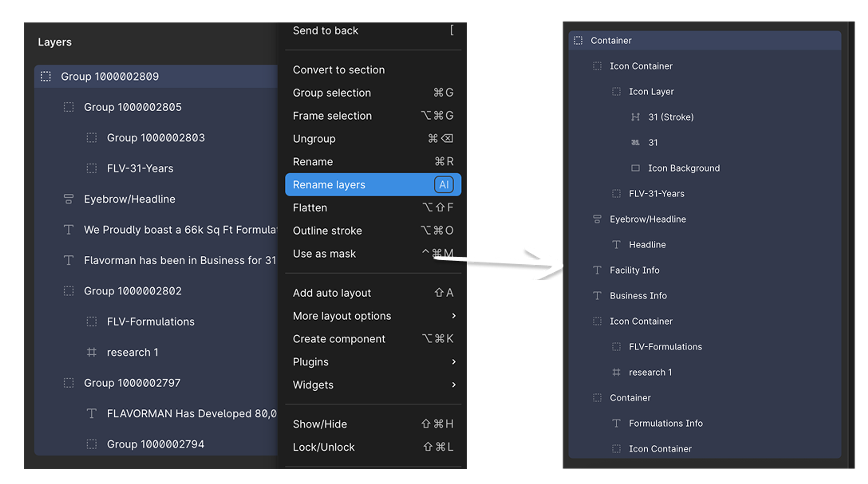Click the group icon beside Group 1000002809
The height and width of the screenshot is (484, 868).
45,76
